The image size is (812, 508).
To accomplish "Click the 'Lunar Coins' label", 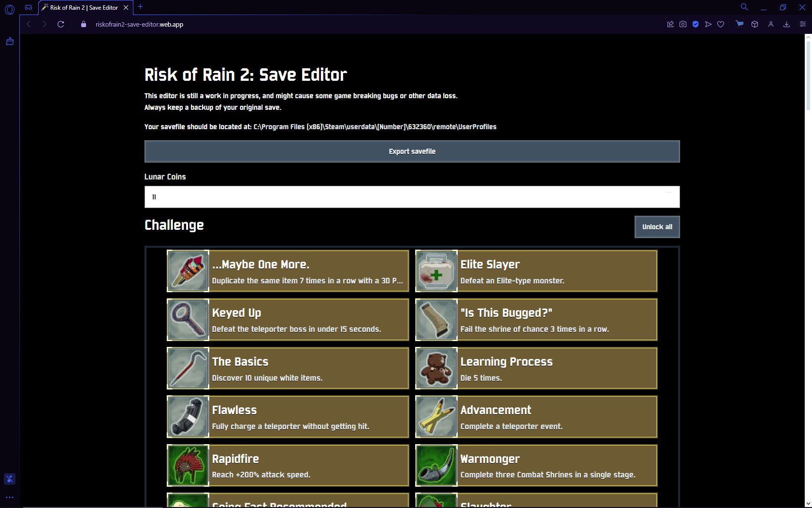I will pos(165,177).
